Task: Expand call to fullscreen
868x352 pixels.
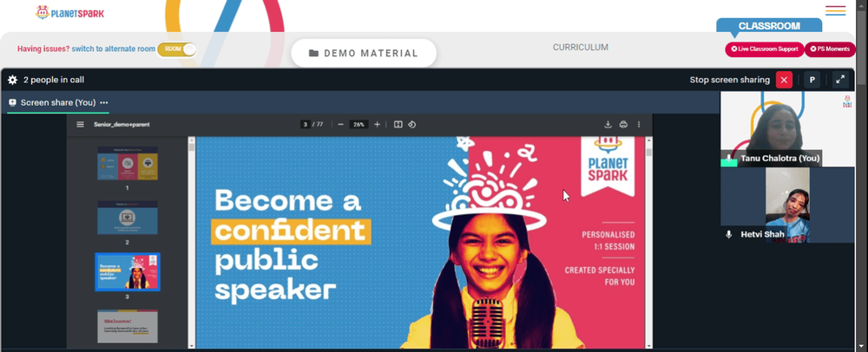Action: tap(840, 80)
